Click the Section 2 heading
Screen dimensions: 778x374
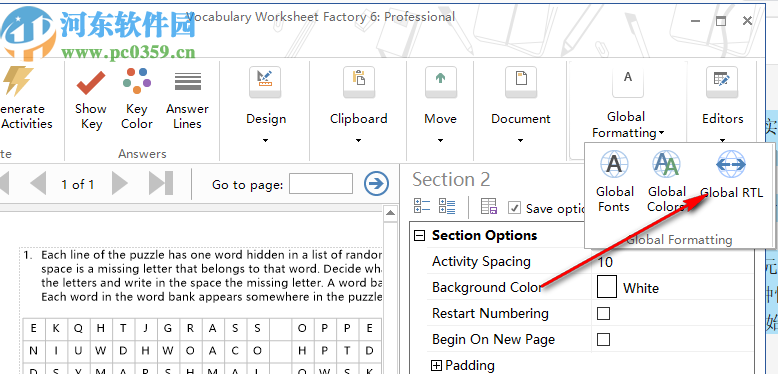click(451, 179)
